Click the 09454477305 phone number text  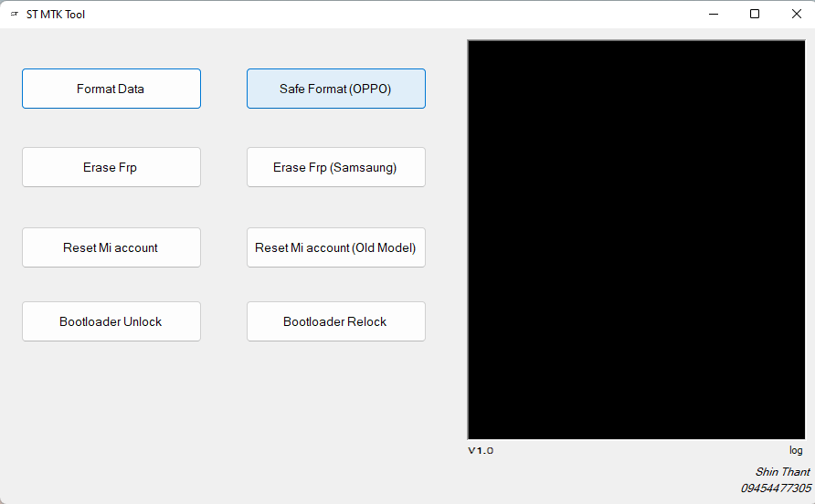[x=775, y=488]
